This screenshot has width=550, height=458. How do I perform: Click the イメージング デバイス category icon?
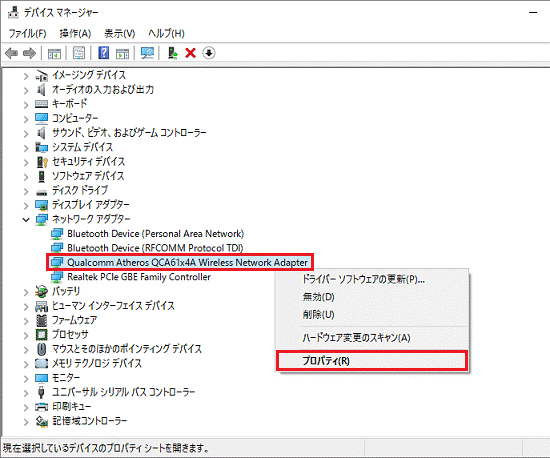point(41,75)
